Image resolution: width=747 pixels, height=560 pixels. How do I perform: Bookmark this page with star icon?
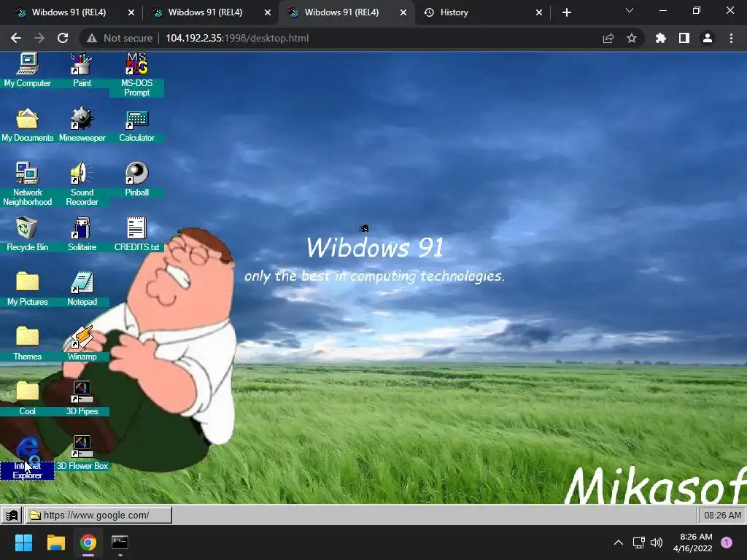(632, 38)
